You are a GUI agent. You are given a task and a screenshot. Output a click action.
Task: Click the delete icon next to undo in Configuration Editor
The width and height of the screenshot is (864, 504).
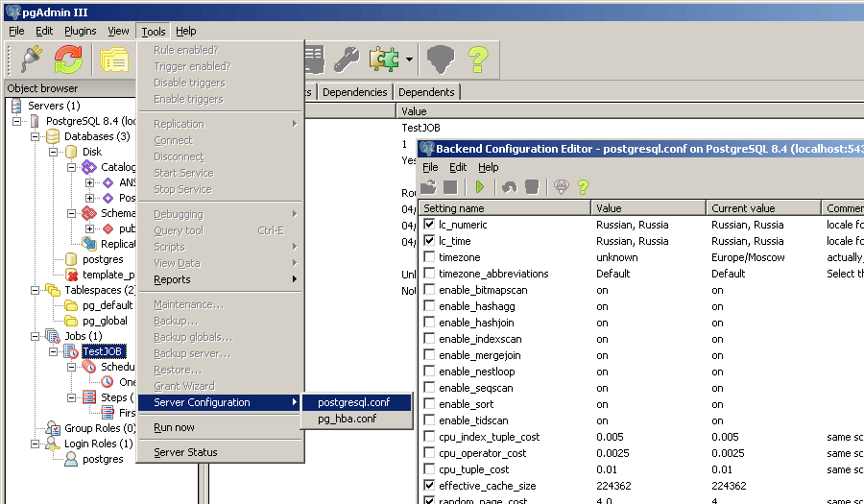tap(531, 187)
